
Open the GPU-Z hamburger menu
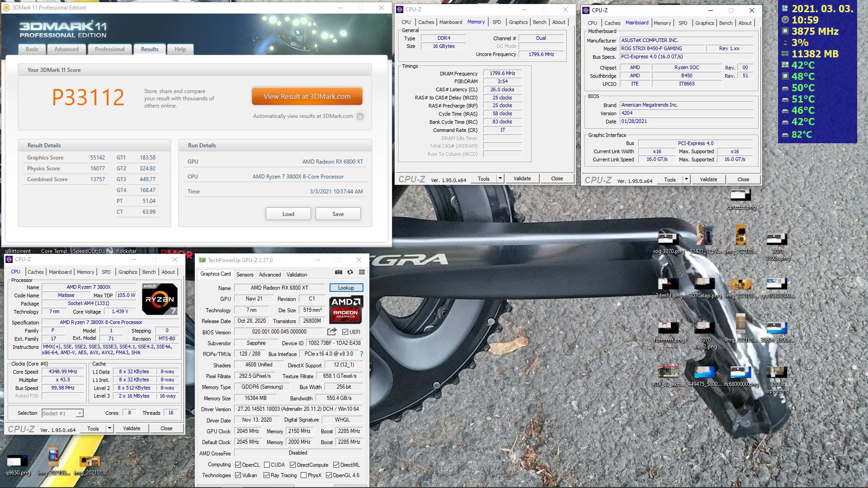click(362, 272)
